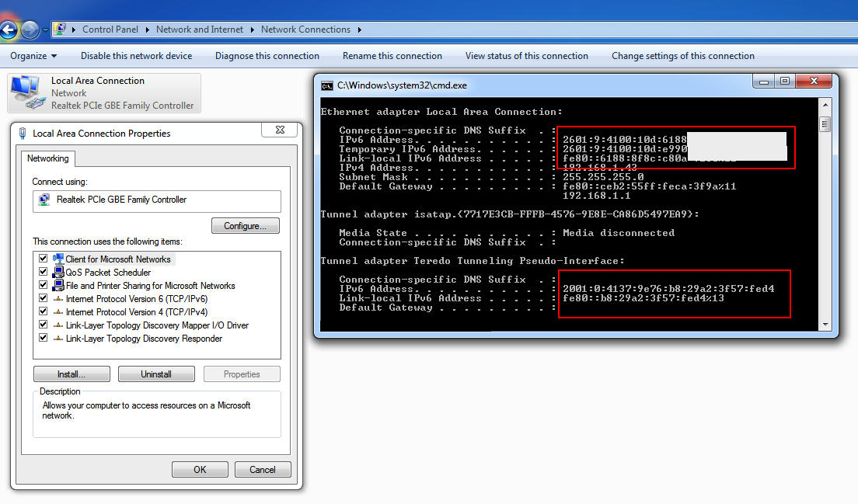The image size is (858, 504).
Task: Go forward with the Explorer forward arrow
Action: point(30,30)
